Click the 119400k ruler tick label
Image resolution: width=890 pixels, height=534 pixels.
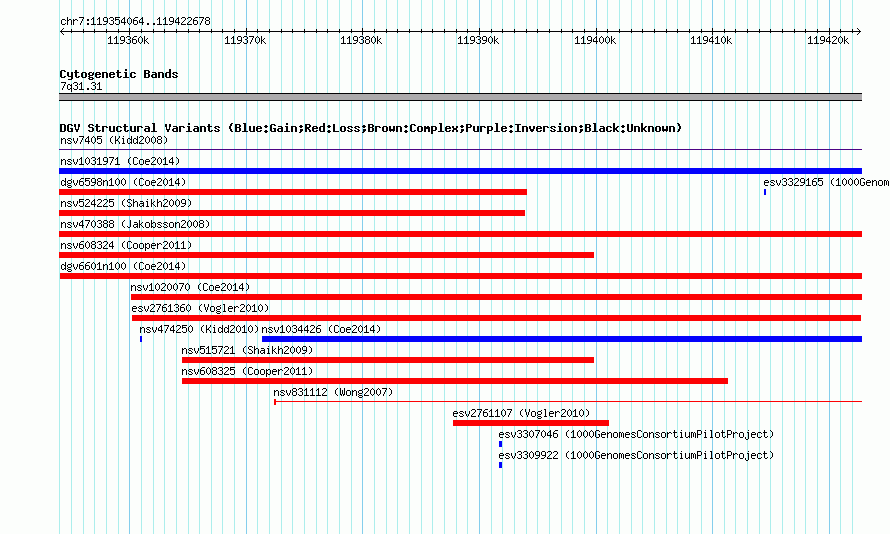595,40
